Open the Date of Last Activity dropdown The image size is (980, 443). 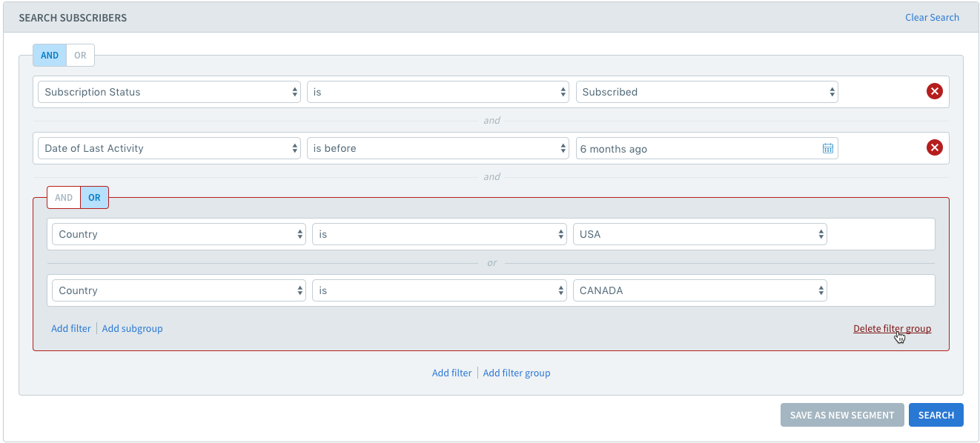coord(170,148)
